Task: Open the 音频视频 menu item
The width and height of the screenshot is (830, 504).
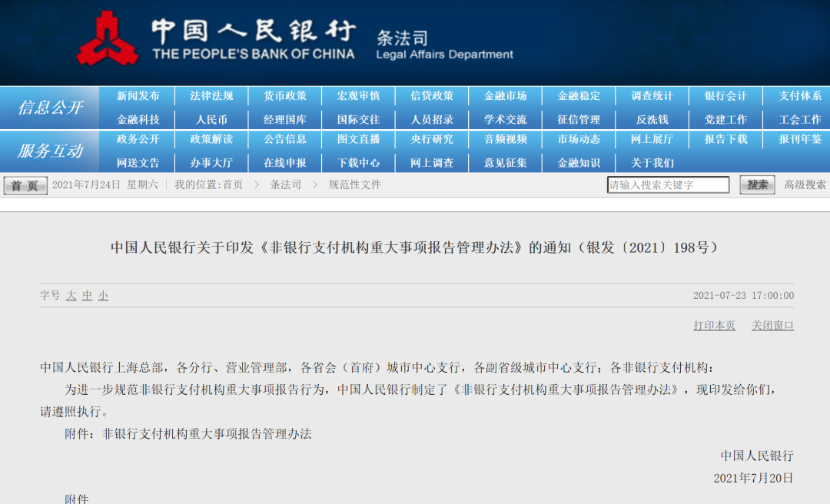Action: [506, 139]
